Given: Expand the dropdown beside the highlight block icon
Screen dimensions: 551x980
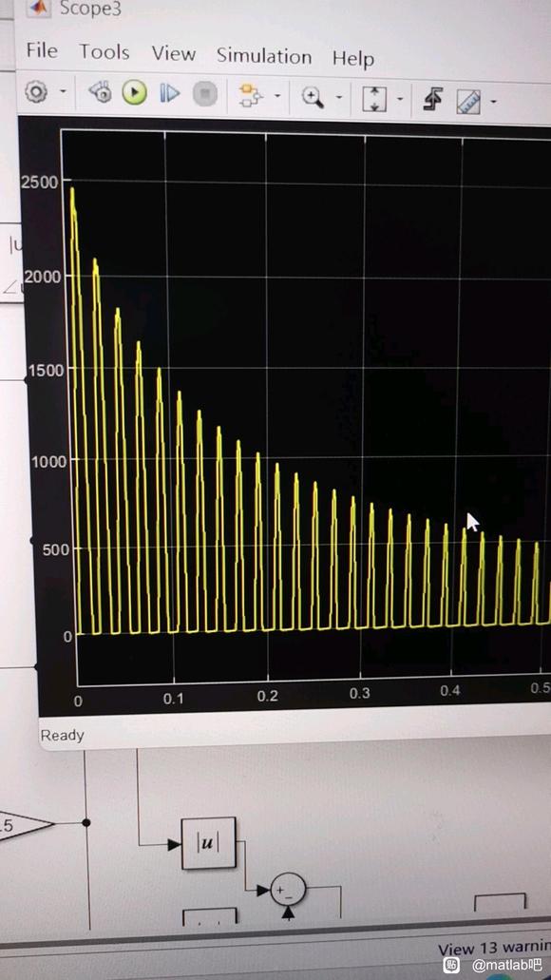Looking at the screenshot, I should (277, 96).
